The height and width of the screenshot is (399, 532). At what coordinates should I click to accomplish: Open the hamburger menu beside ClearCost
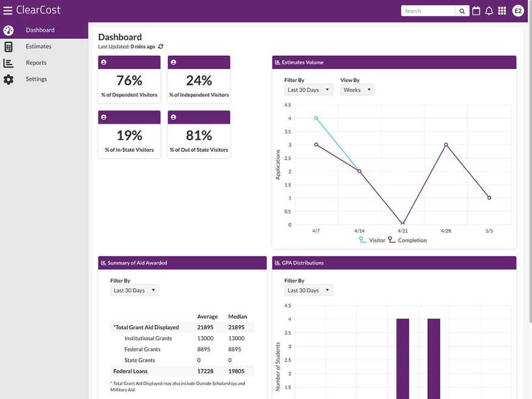(7, 10)
